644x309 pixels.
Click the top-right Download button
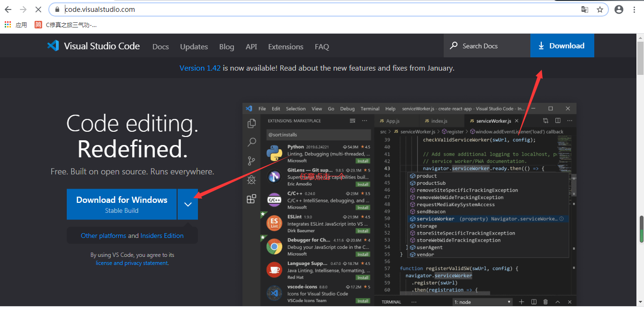[562, 46]
